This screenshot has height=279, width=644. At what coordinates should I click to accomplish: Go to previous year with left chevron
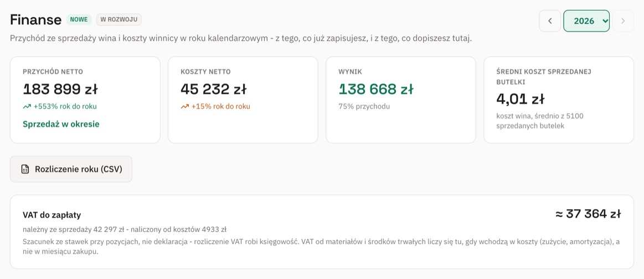[x=550, y=21]
